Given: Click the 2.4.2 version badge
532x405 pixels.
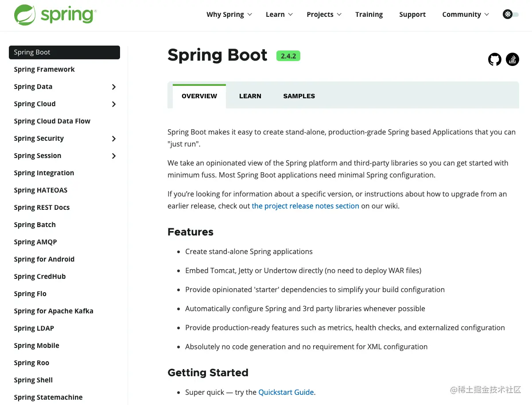Looking at the screenshot, I should pos(288,56).
